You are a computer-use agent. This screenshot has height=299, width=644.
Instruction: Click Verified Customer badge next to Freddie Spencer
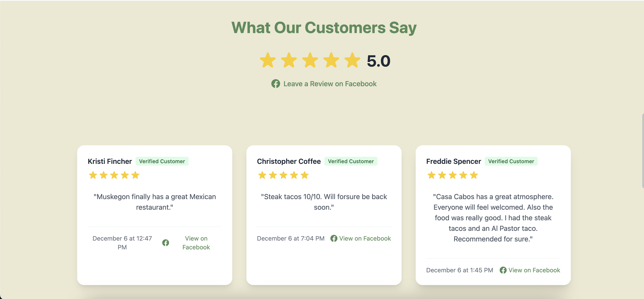[x=511, y=161]
